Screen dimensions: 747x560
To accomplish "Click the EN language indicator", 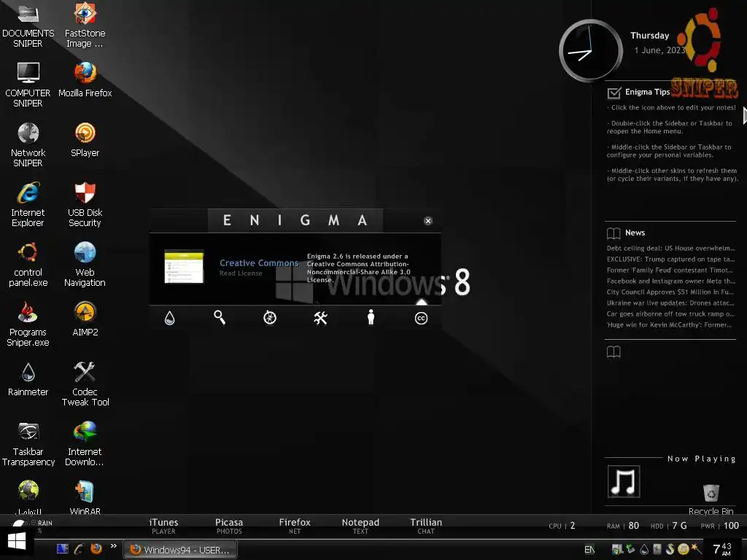I will (589, 550).
